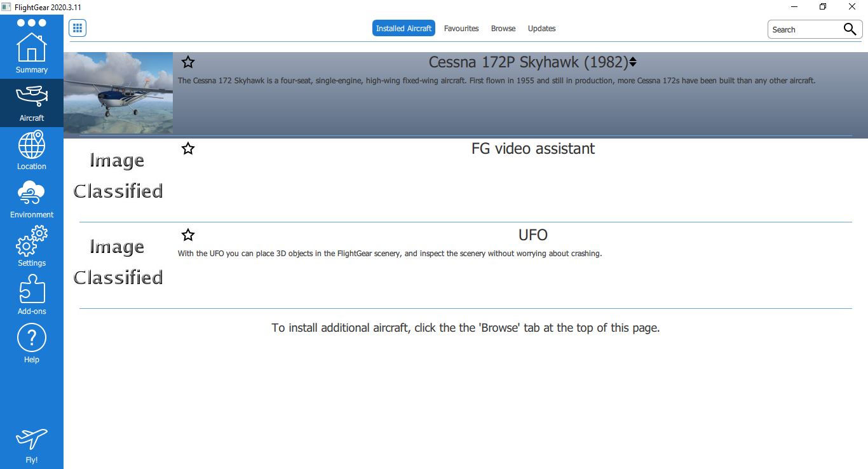Screen dimensions: 868x469
Task: Click the three dots at sidebar top
Action: [x=32, y=23]
